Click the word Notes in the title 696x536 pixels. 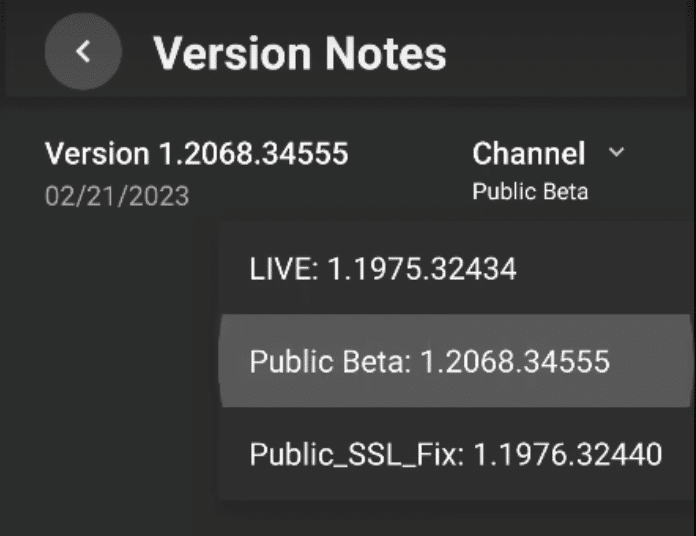[x=386, y=54]
